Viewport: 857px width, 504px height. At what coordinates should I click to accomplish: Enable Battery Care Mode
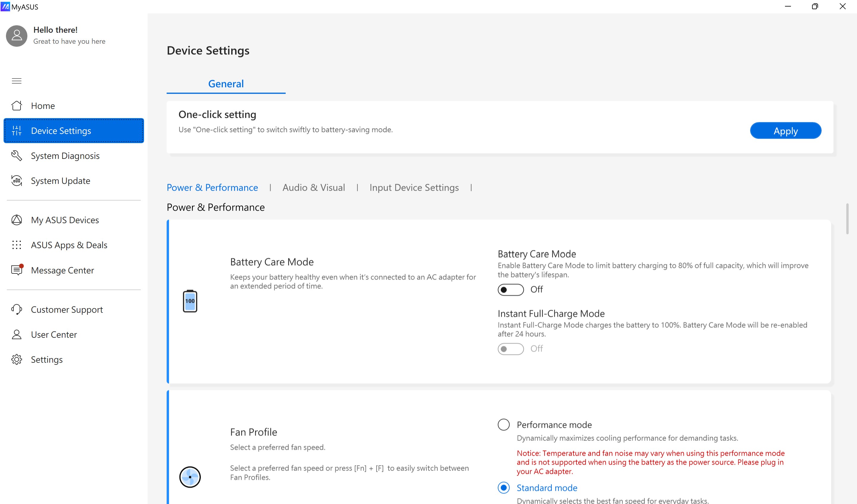point(510,289)
